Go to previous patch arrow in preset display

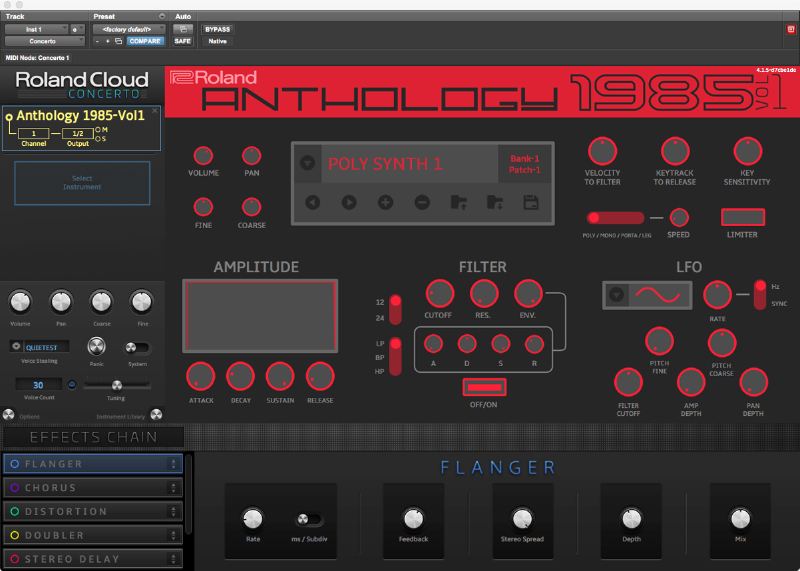tap(313, 203)
